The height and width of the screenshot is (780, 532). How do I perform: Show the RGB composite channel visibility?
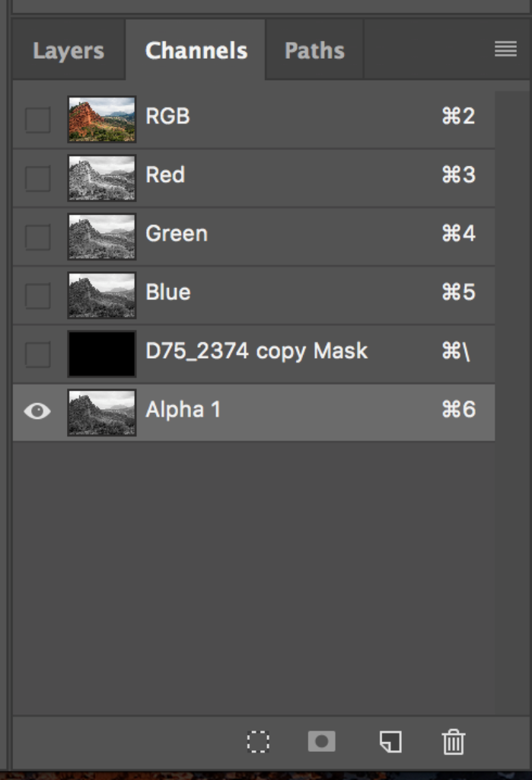[x=37, y=120]
